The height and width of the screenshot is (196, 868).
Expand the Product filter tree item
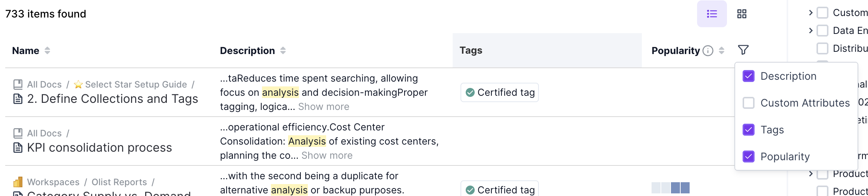point(811,174)
